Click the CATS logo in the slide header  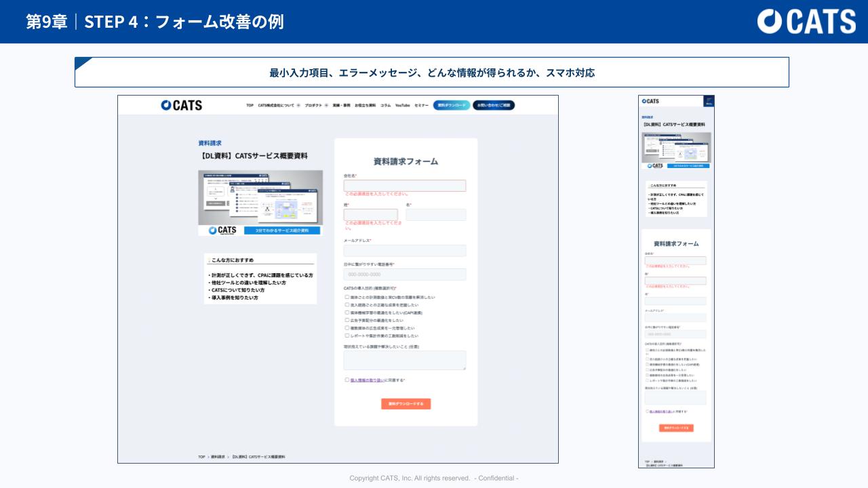pyautogui.click(x=806, y=21)
